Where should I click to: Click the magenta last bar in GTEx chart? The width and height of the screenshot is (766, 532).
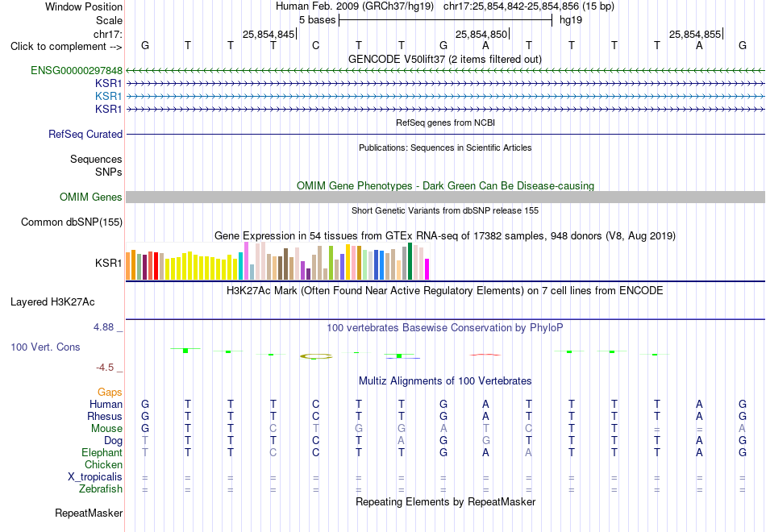(427, 269)
